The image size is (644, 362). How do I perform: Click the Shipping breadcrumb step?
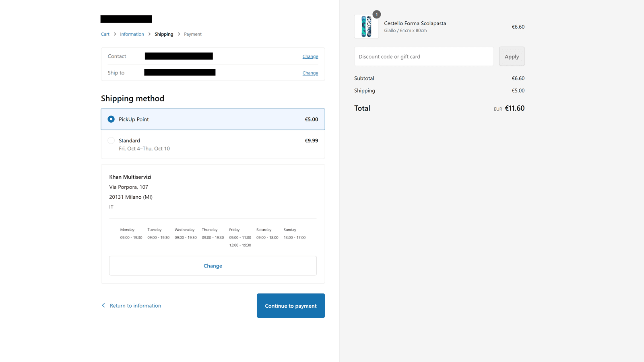pos(164,34)
